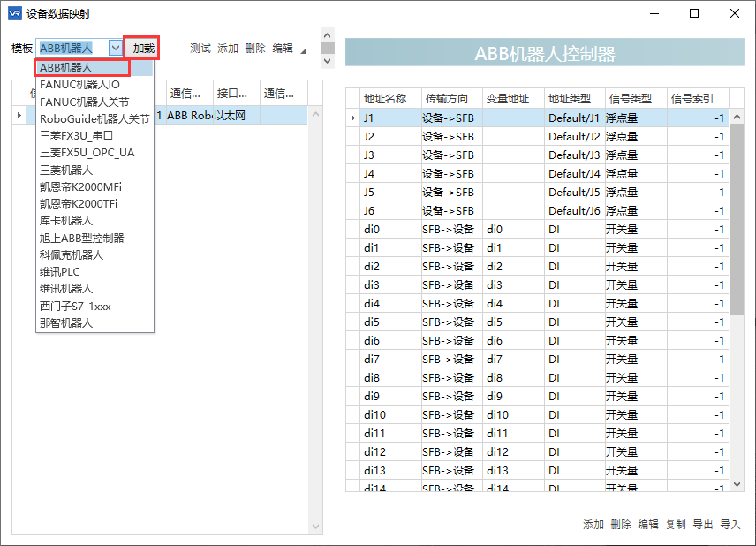
Task: Click the 传输方向 column header
Action: pos(452,98)
